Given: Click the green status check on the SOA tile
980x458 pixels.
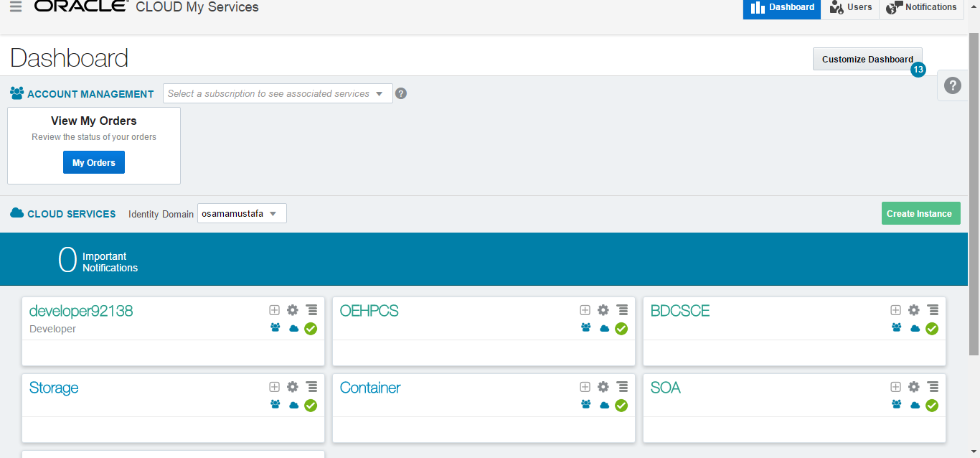Looking at the screenshot, I should (x=932, y=405).
